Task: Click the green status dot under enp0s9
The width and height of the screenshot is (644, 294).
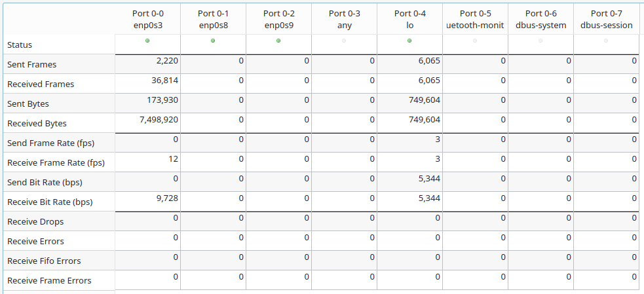Action: [x=278, y=41]
